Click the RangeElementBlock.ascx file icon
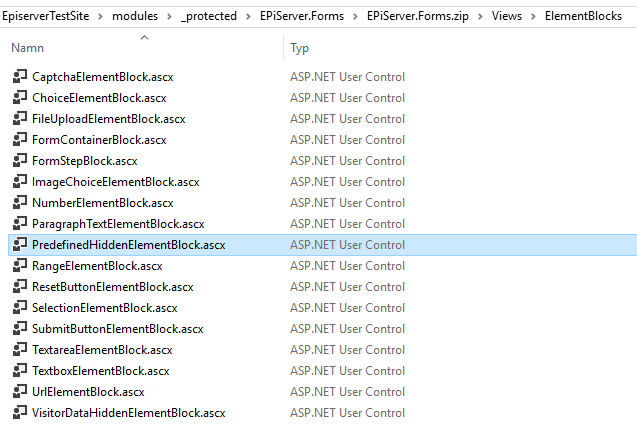 20,265
